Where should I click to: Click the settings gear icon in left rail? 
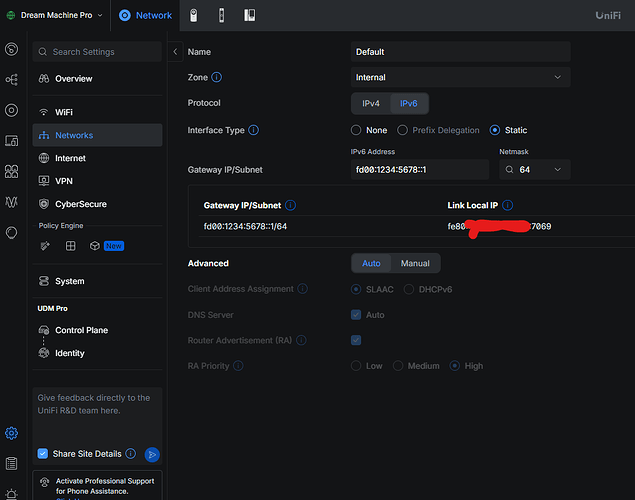[11, 433]
